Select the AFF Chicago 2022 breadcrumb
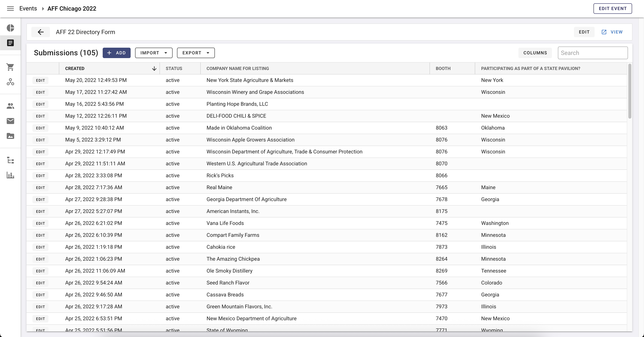Screen dimensions: 644x337 (x=72, y=8)
